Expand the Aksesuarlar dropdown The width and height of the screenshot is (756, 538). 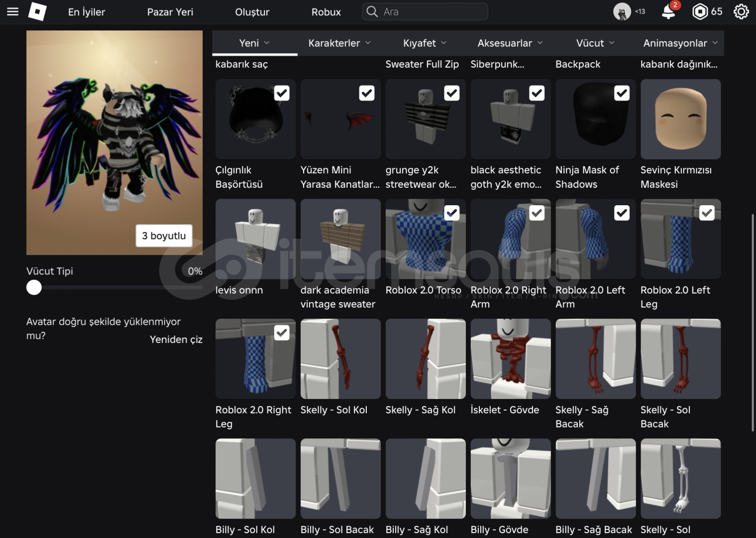511,43
